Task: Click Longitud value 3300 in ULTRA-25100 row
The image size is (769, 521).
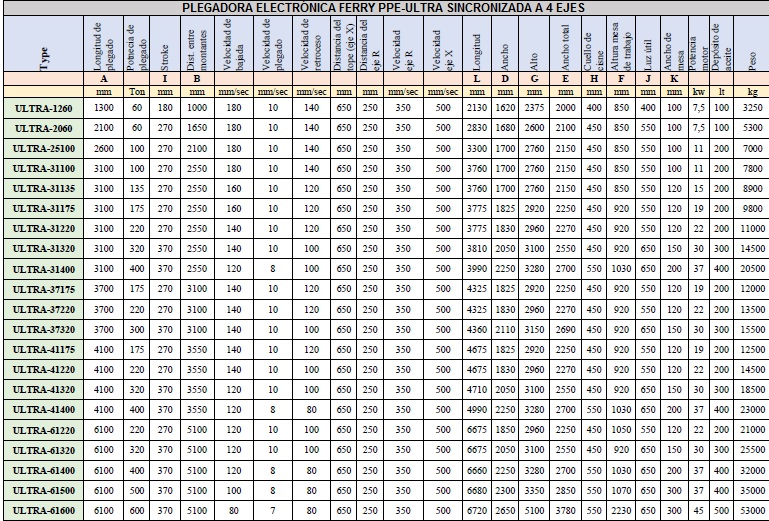Action: click(x=476, y=148)
